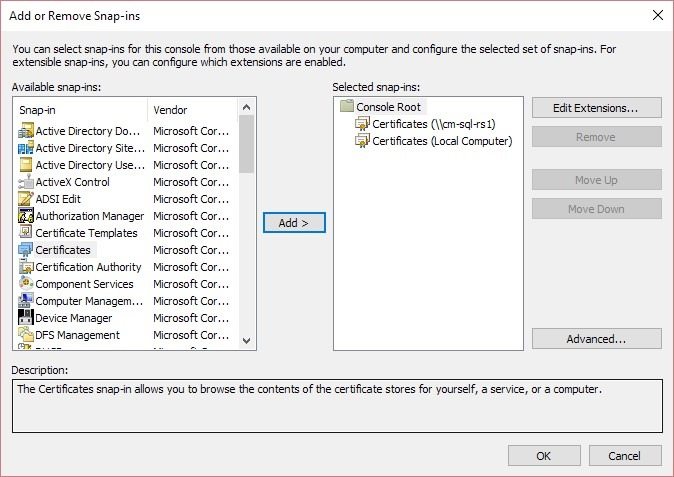Click the Component Services icon
Screen dimensions: 674x477
coord(26,284)
